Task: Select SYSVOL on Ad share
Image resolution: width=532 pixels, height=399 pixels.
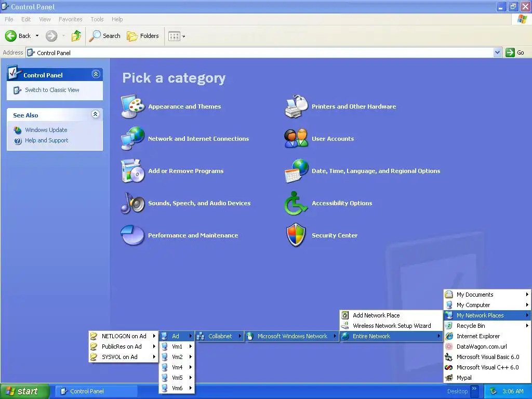Action: tap(124, 357)
